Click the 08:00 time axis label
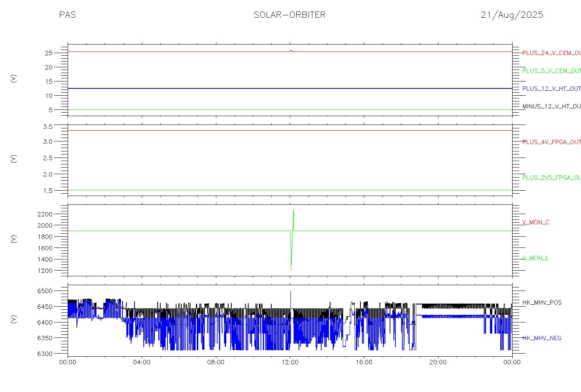The width and height of the screenshot is (581, 392). click(x=216, y=362)
